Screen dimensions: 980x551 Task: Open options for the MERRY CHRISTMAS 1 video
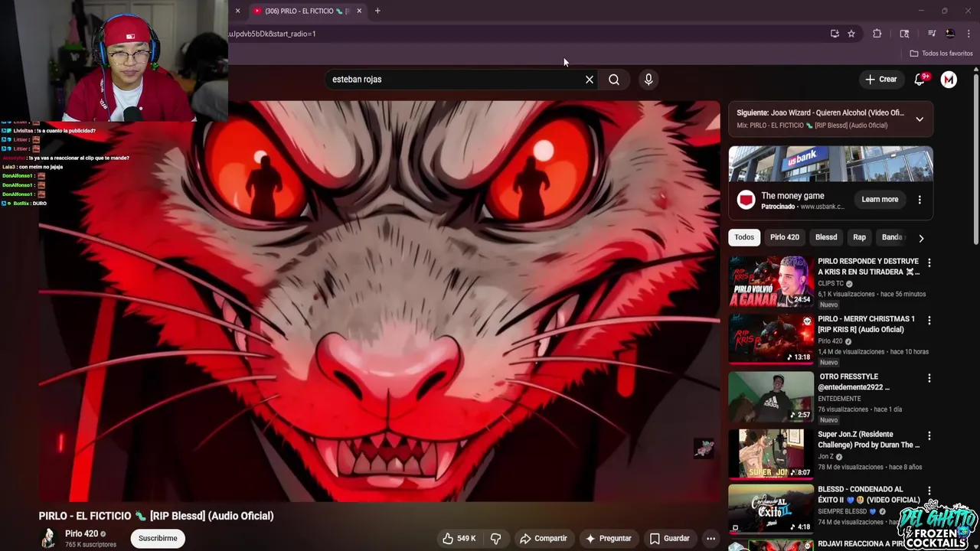pyautogui.click(x=929, y=321)
